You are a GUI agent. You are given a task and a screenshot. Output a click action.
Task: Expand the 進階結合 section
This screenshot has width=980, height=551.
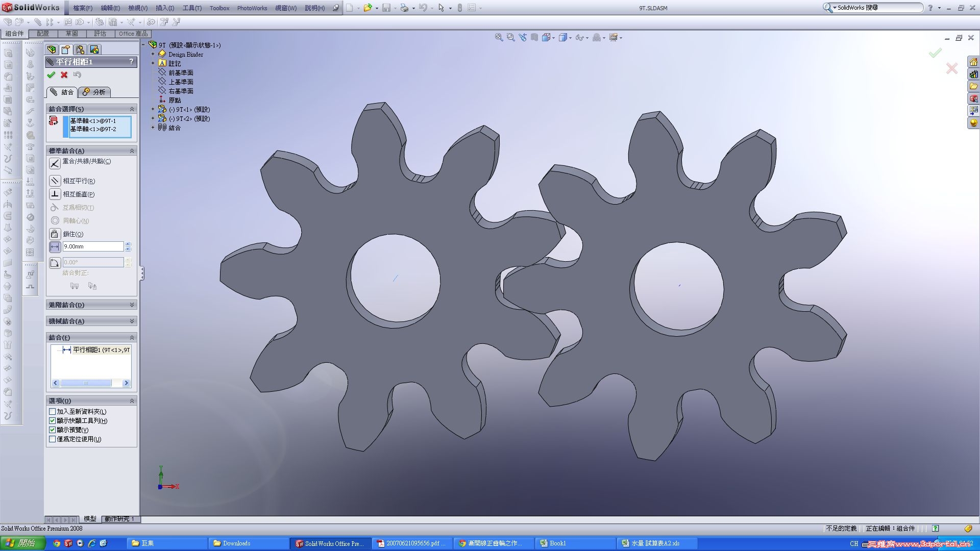tap(132, 305)
